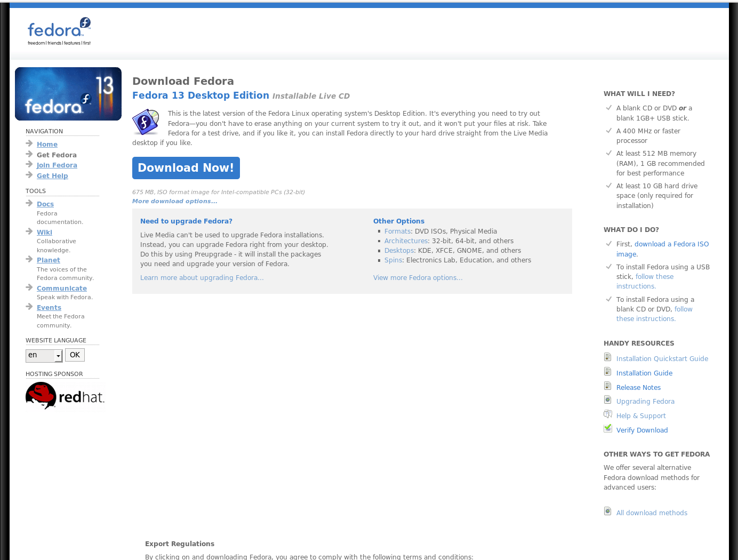
Task: Open the Communicate tools link
Action: click(x=62, y=289)
